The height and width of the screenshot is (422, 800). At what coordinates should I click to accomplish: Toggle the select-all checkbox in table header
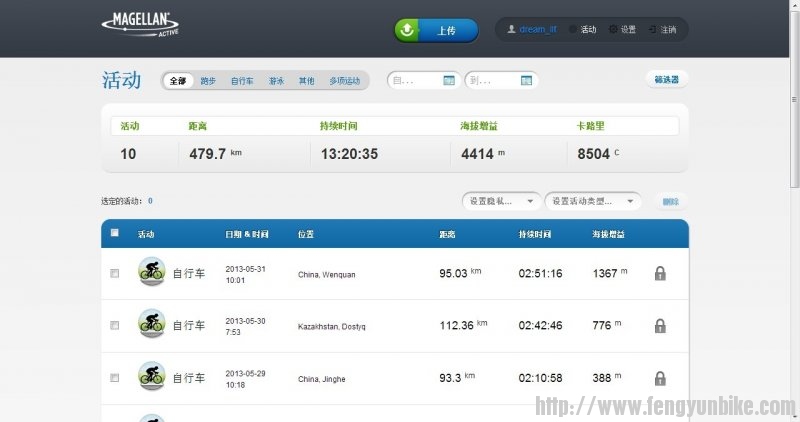pyautogui.click(x=114, y=233)
